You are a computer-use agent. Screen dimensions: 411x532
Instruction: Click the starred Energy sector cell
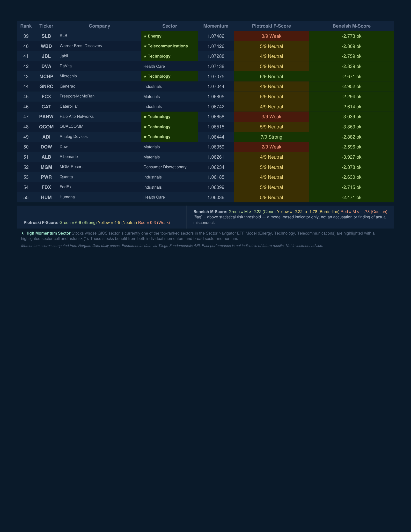pos(169,36)
